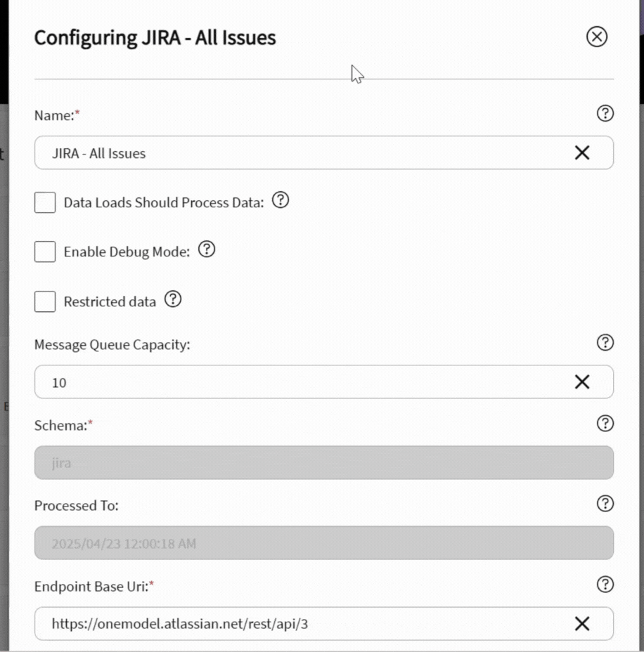Click into the Name input field
Viewport: 644px width, 652px height.
302,153
